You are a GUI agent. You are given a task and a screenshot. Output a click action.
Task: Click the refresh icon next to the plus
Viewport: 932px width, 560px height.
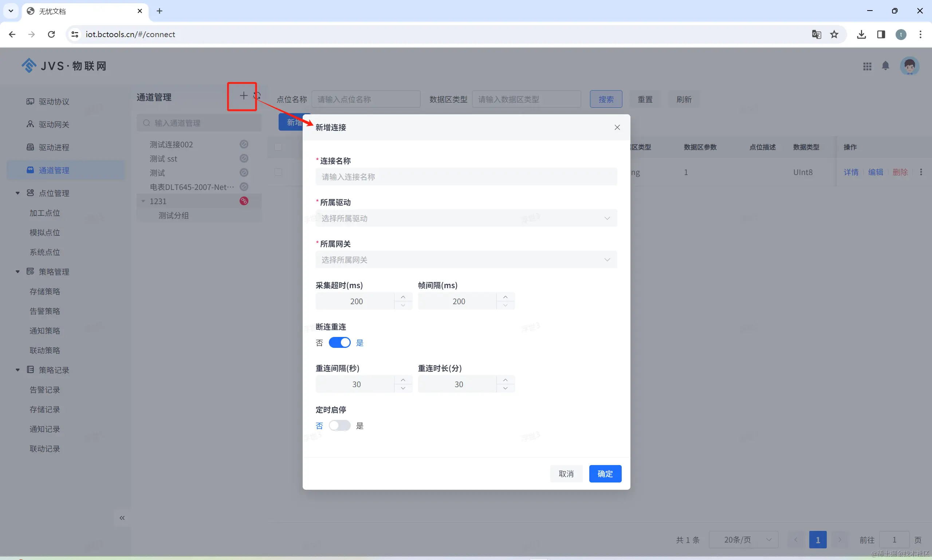pos(257,96)
